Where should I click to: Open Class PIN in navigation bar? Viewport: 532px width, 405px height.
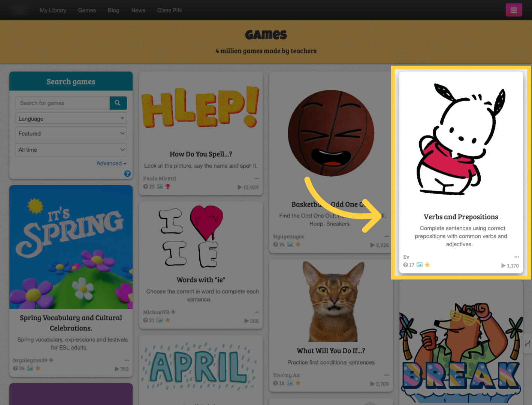pyautogui.click(x=169, y=10)
